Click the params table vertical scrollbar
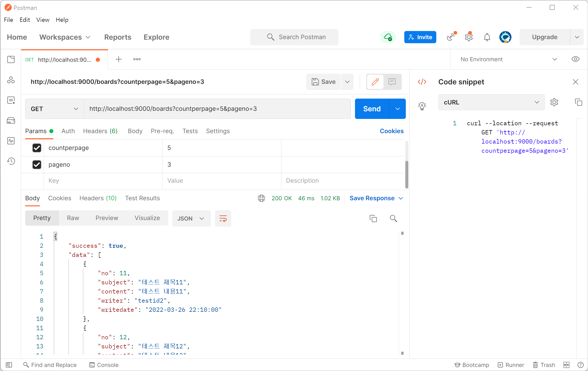588x371 pixels. (x=407, y=174)
